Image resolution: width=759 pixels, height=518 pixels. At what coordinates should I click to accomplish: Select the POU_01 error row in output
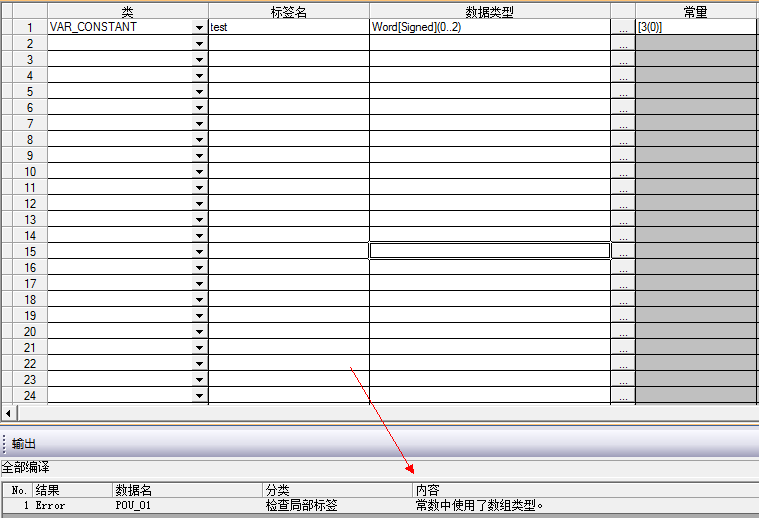point(133,506)
